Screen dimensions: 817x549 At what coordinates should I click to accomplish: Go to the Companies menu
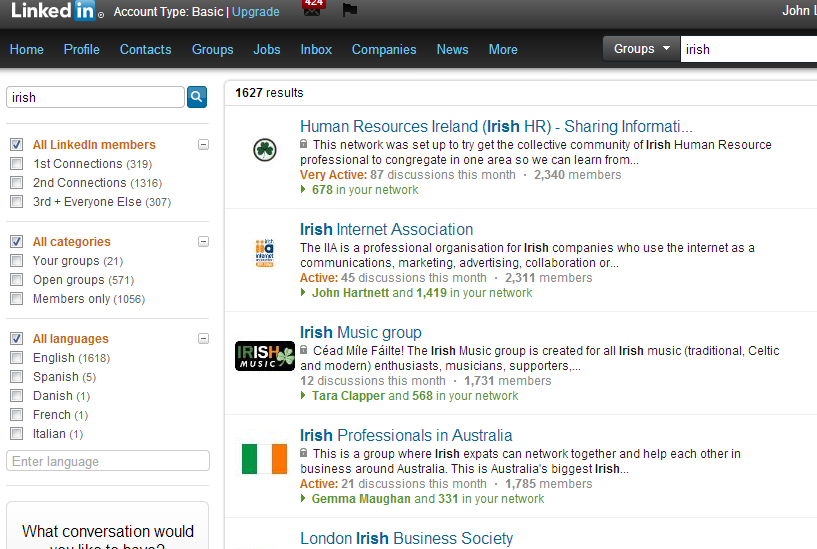click(384, 49)
